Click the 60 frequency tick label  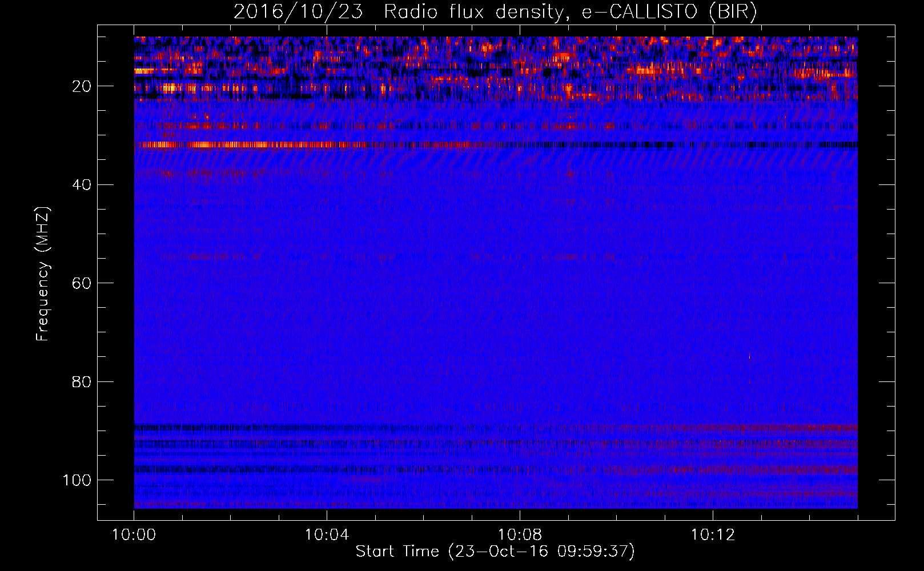pyautogui.click(x=82, y=283)
